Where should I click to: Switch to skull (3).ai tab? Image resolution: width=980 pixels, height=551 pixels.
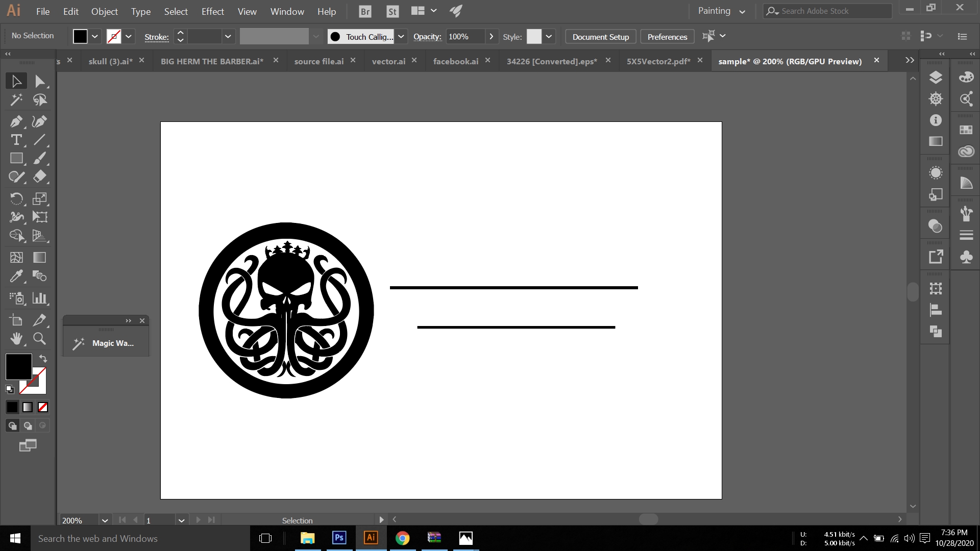[110, 61]
